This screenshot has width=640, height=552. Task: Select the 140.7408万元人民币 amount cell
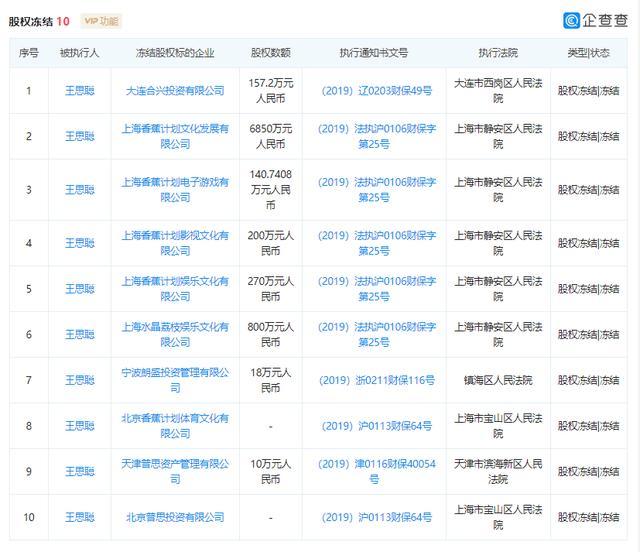271,190
